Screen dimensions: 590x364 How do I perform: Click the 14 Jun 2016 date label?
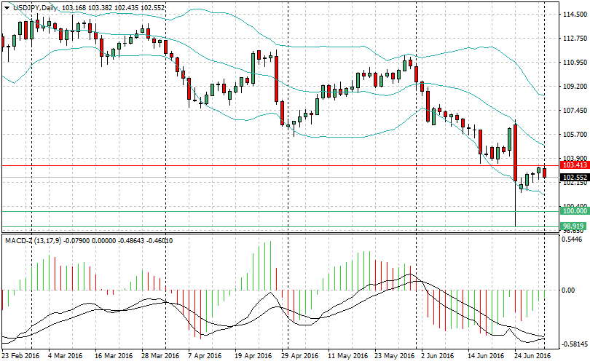tap(486, 356)
